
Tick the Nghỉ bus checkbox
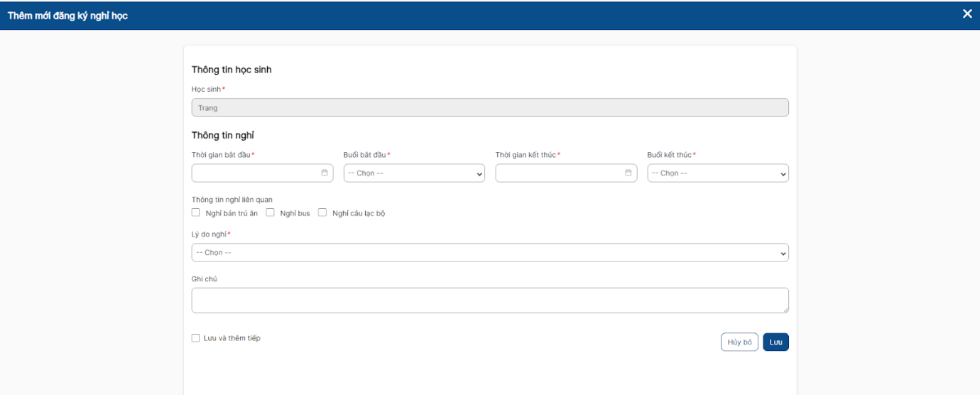click(271, 212)
